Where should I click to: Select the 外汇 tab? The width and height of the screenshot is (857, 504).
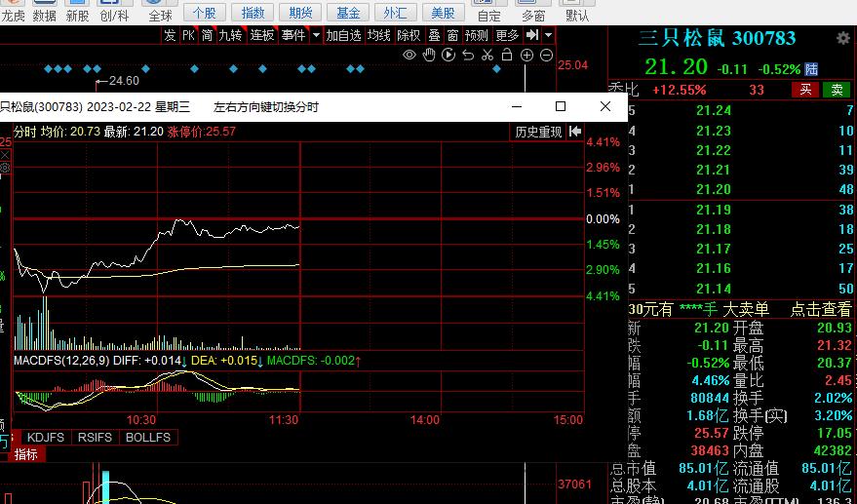[x=395, y=13]
